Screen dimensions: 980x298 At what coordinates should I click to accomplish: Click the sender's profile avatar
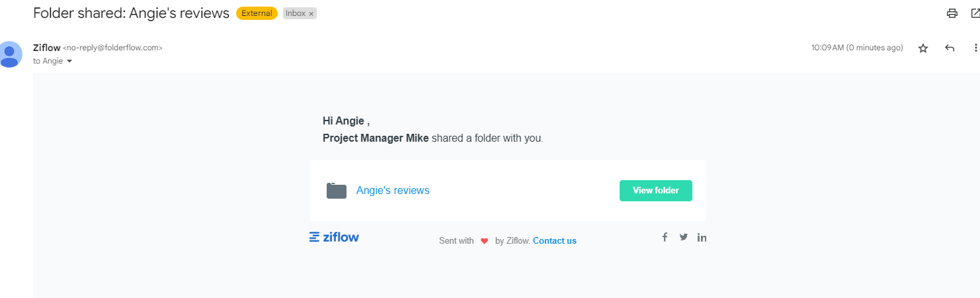(9, 54)
